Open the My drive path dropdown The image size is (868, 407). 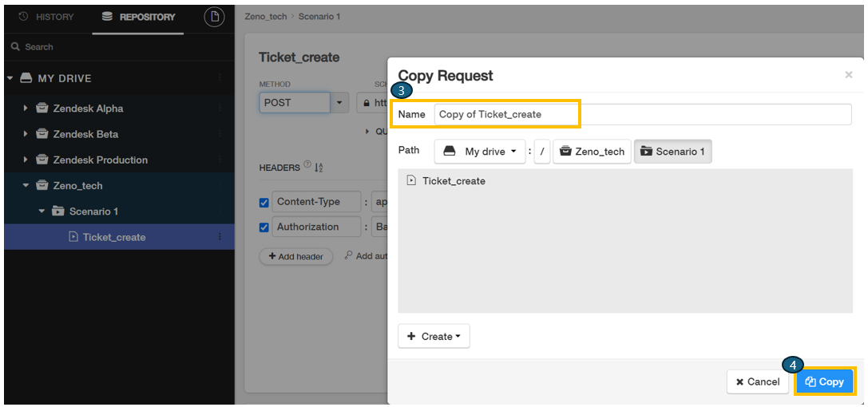[x=480, y=152]
